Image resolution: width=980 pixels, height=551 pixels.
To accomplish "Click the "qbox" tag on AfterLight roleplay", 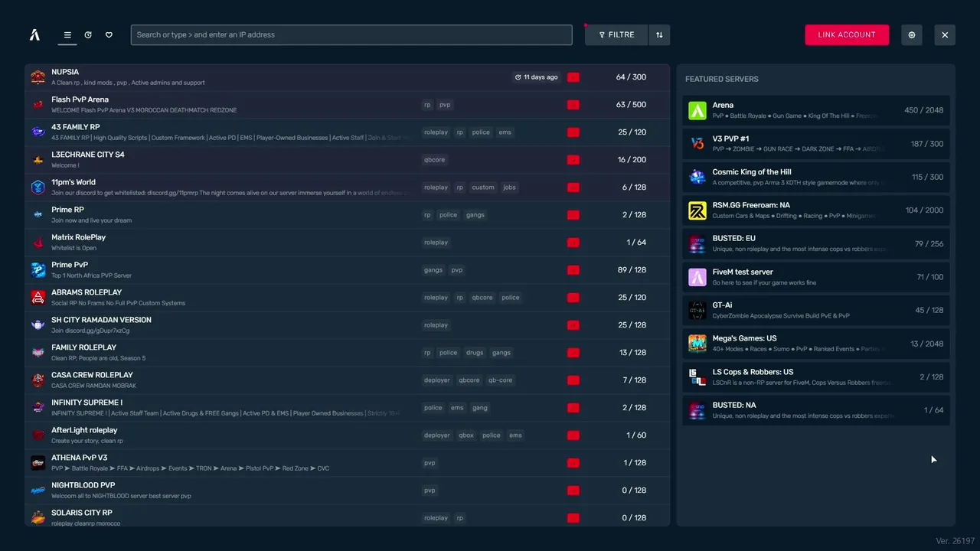I will (466, 435).
